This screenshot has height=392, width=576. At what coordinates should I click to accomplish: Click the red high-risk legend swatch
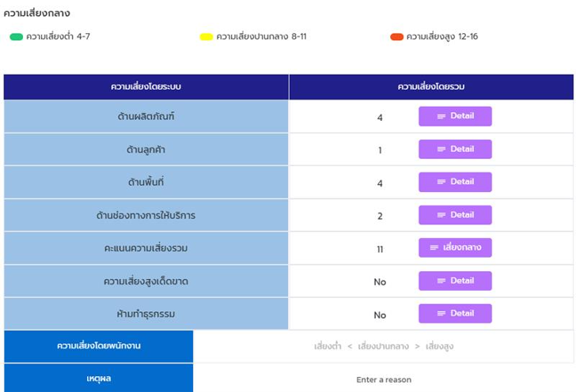pyautogui.click(x=396, y=37)
